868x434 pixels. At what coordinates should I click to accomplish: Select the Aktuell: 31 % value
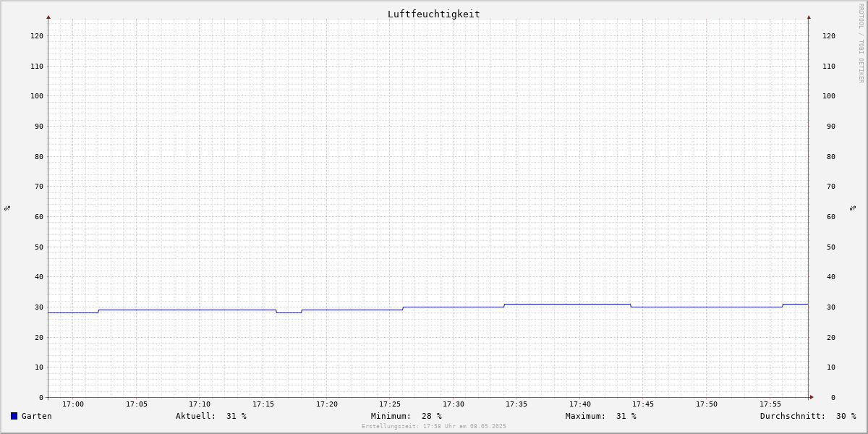pos(211,416)
